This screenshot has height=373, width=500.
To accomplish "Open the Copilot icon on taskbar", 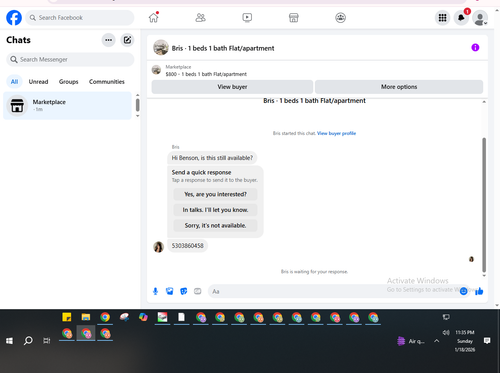I will (x=143, y=317).
